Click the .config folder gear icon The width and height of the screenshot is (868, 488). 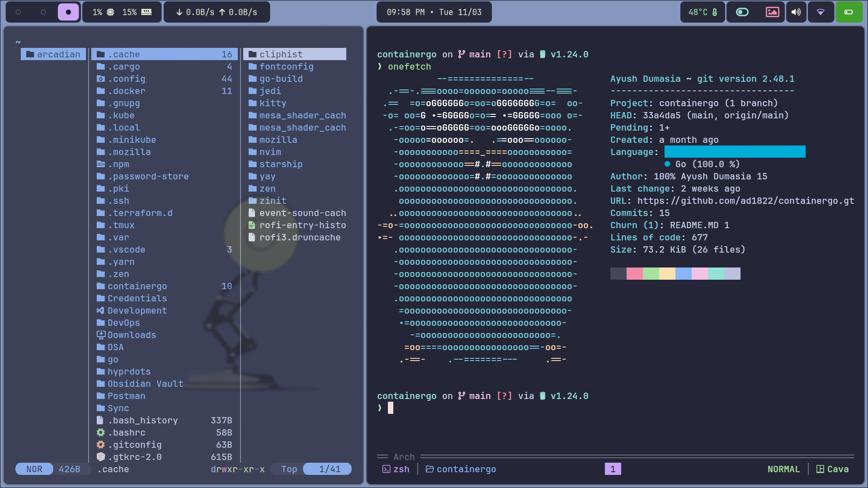[x=101, y=79]
